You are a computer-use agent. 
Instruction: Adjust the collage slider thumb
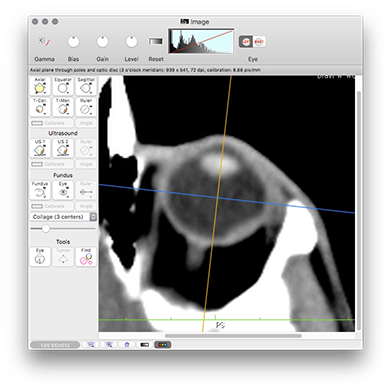point(46,229)
